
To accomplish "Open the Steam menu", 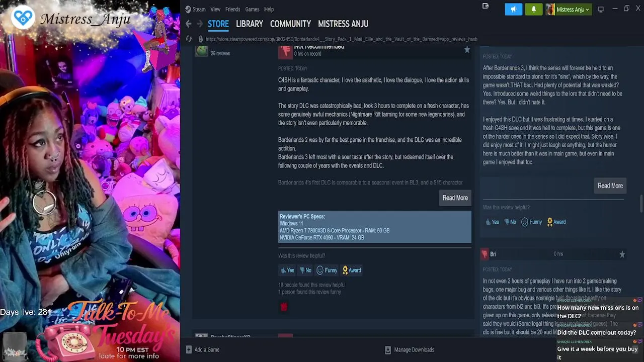I will coord(199,9).
